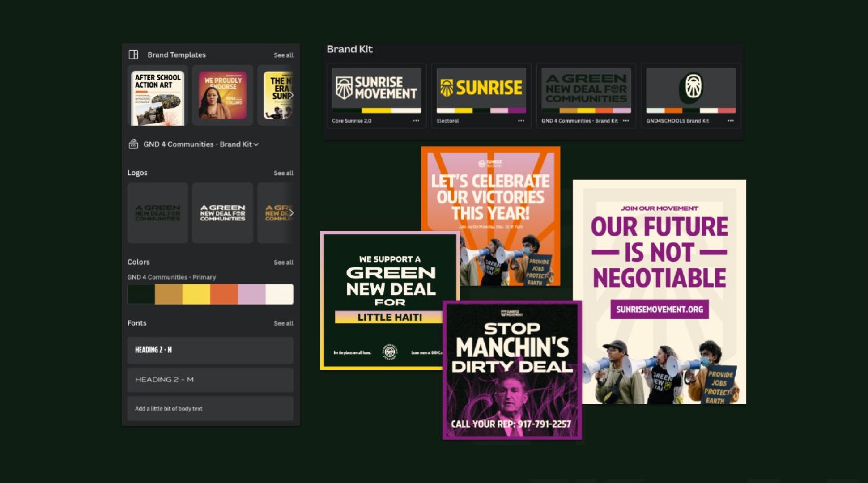Open GND 4 Communities brand kit card
The image size is (868, 483).
pyautogui.click(x=586, y=95)
